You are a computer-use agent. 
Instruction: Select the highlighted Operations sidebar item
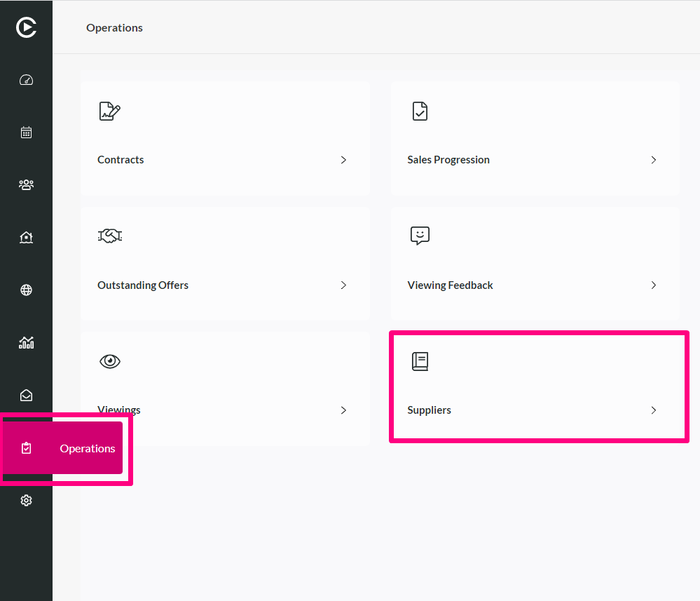click(x=63, y=447)
